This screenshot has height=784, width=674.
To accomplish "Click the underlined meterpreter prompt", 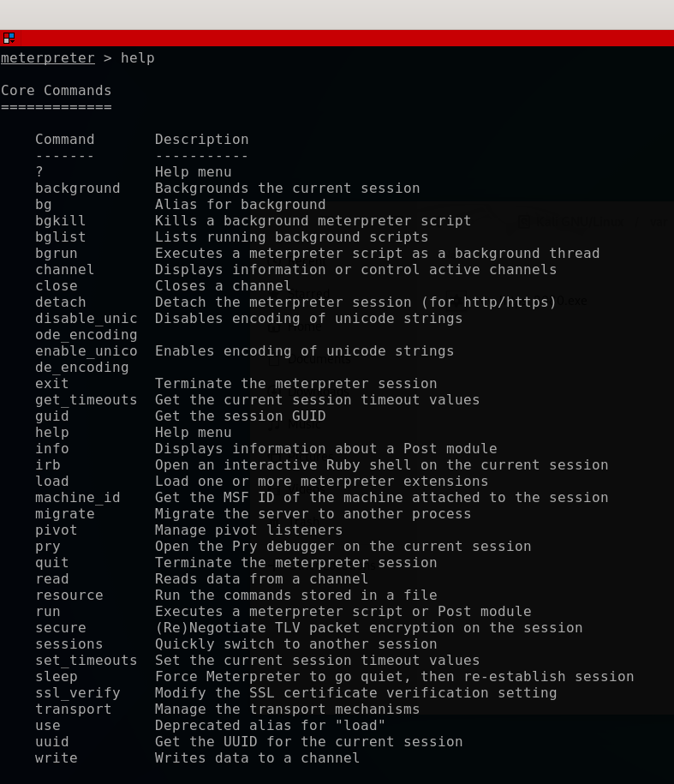I will point(47,58).
